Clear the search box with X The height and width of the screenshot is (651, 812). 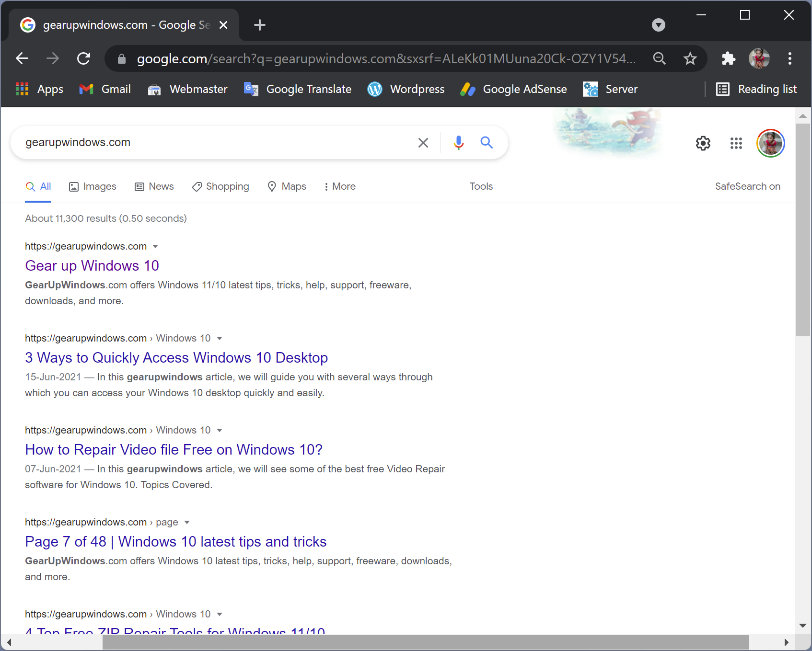tap(423, 143)
